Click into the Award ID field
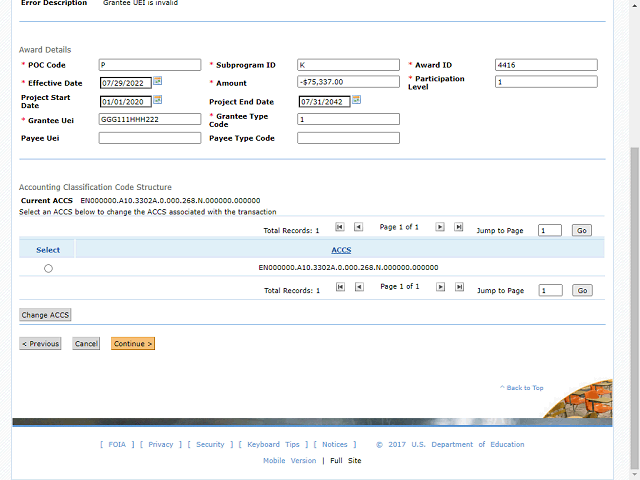The width and height of the screenshot is (640, 480). [x=546, y=65]
